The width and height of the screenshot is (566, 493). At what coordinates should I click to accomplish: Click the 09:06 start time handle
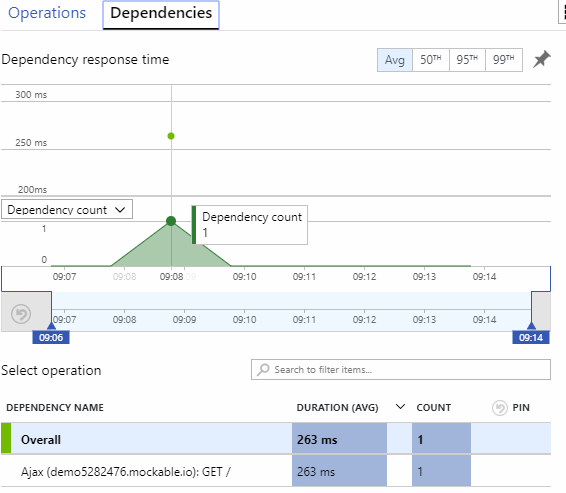tap(51, 337)
